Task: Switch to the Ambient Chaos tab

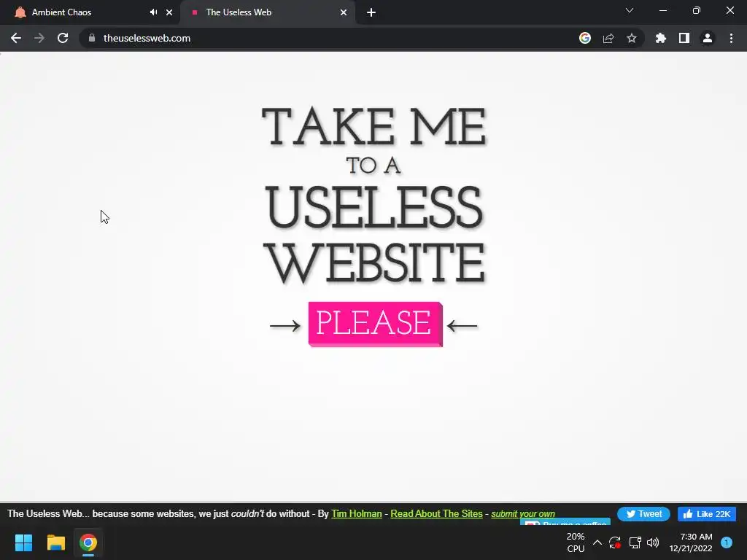Action: (x=90, y=12)
